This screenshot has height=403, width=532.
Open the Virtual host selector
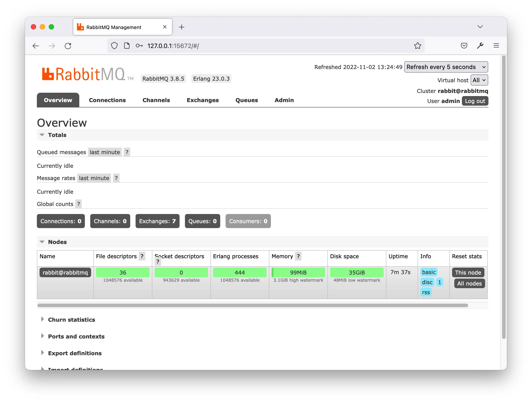click(479, 80)
